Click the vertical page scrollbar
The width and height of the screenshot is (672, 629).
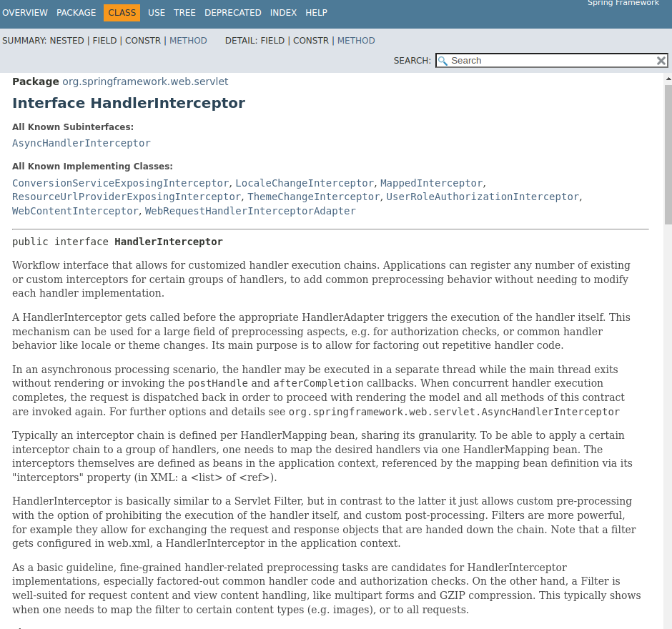[668, 157]
